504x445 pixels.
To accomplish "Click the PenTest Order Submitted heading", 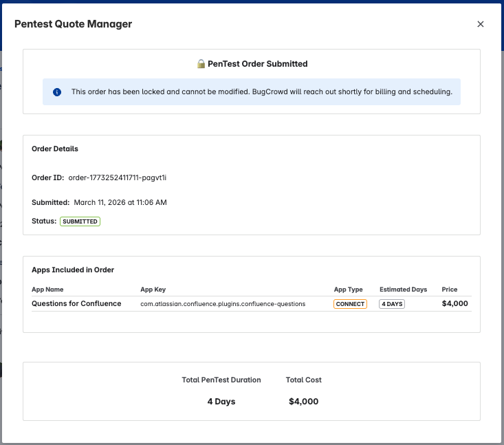I will point(257,64).
